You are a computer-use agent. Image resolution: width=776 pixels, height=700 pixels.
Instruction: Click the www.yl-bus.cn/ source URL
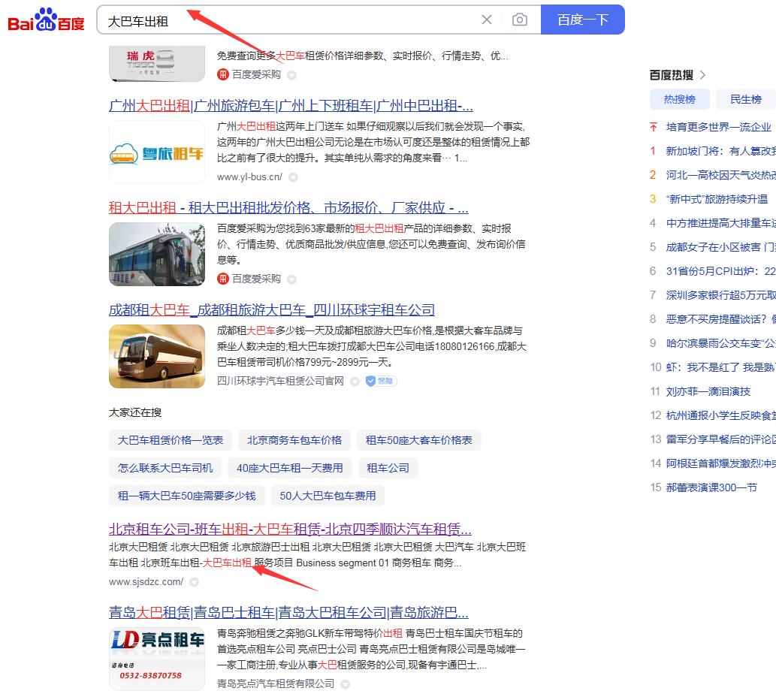(249, 177)
